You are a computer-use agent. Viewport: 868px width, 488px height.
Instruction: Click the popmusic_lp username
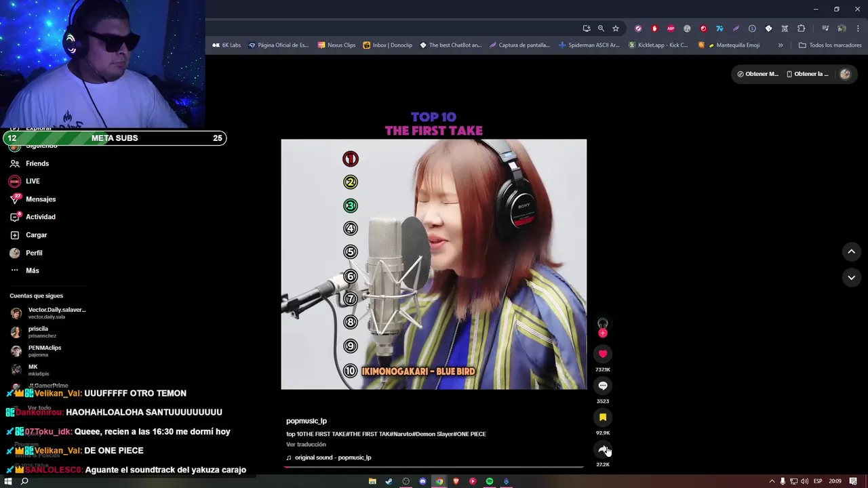click(x=307, y=421)
